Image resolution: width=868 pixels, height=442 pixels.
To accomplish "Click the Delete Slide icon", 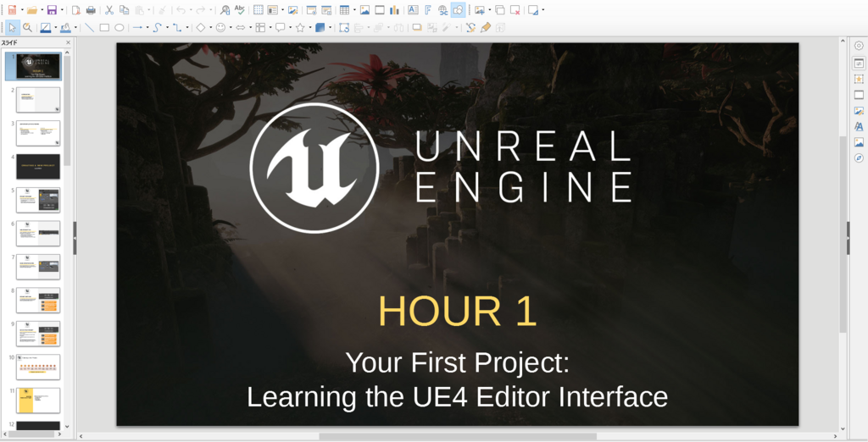I will [515, 10].
